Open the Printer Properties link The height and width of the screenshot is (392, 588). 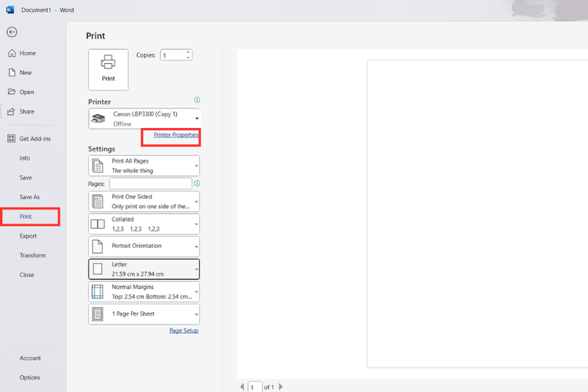coord(176,135)
